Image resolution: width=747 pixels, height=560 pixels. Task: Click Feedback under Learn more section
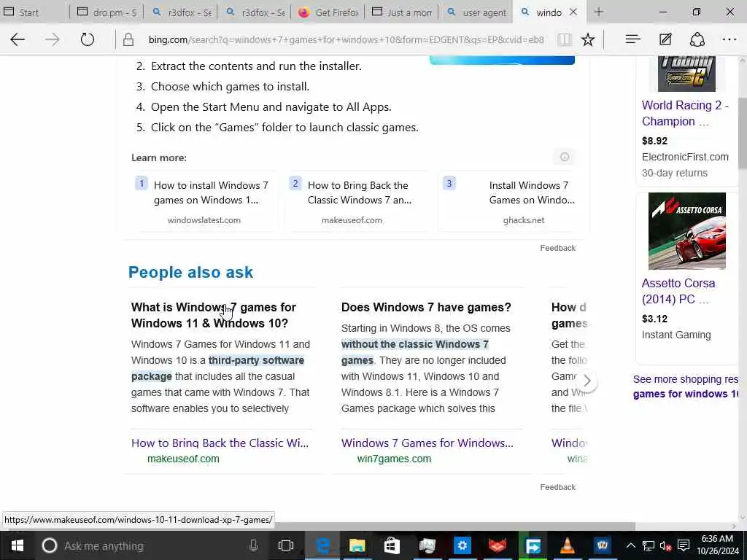(557, 248)
